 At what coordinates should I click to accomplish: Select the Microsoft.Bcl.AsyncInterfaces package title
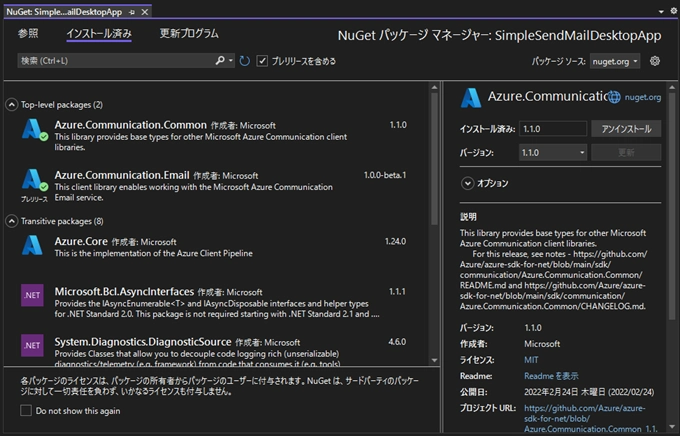[124, 292]
